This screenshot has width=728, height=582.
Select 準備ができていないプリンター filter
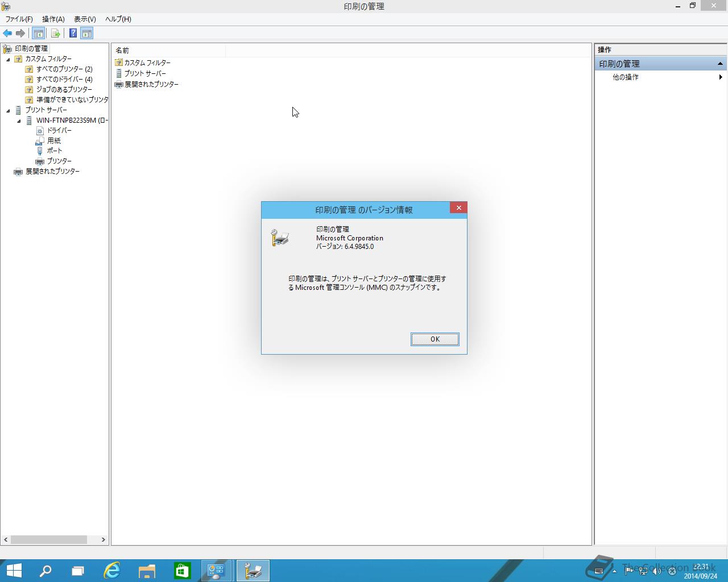72,100
